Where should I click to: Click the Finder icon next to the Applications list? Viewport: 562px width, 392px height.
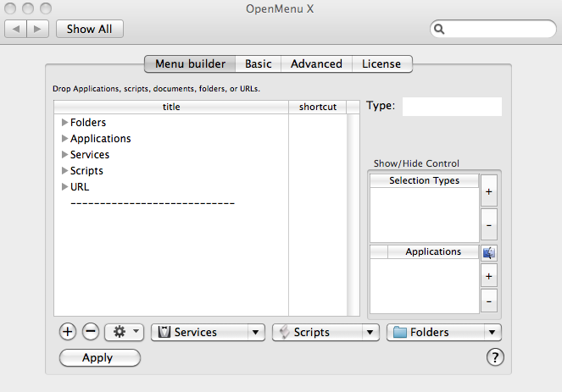click(x=489, y=253)
